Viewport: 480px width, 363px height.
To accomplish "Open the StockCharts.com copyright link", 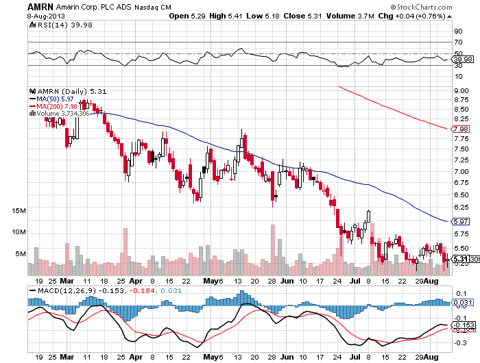I will pos(421,7).
